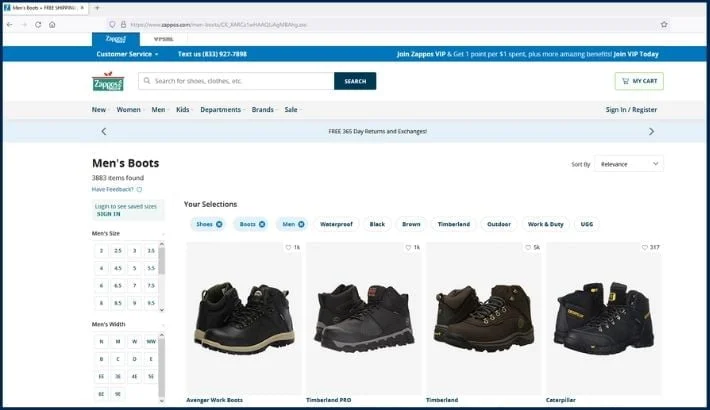This screenshot has width=710, height=410.
Task: Select the Zappos site tab
Action: click(x=115, y=39)
